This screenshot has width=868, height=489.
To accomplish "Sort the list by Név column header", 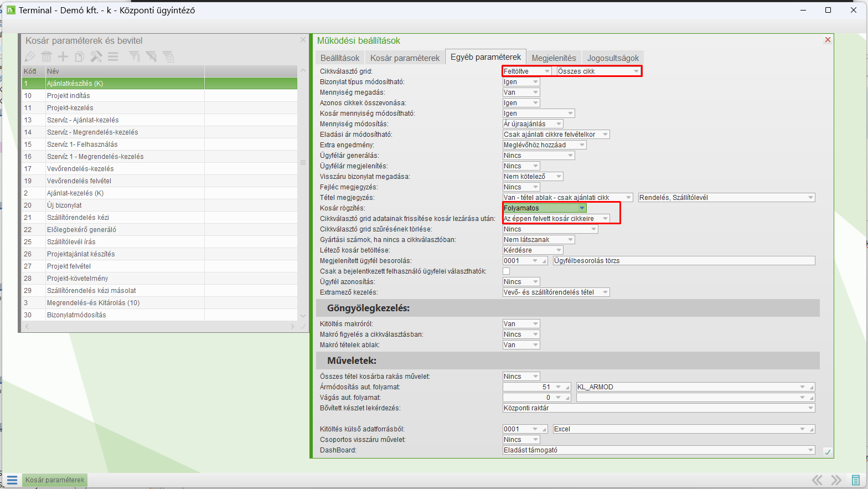I will [125, 71].
